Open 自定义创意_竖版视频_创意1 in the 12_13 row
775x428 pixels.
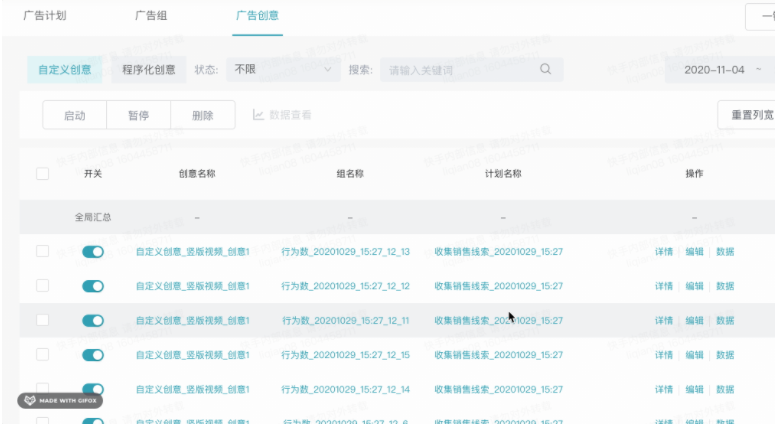tap(193, 252)
